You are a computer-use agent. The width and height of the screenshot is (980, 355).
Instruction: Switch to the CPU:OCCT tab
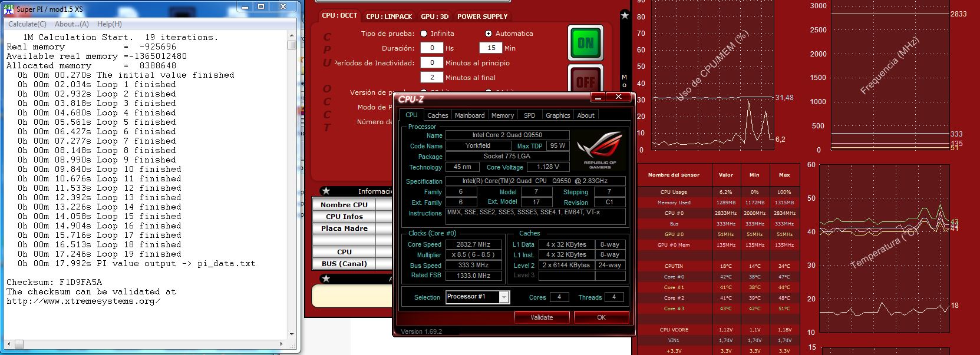(x=339, y=16)
